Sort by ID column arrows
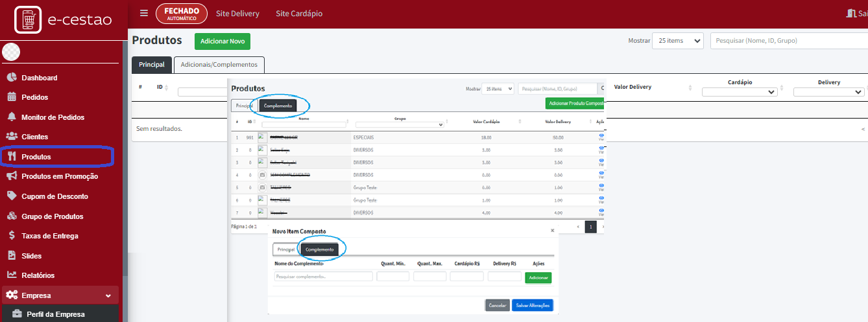Viewport: 868px width, 322px height. click(167, 87)
